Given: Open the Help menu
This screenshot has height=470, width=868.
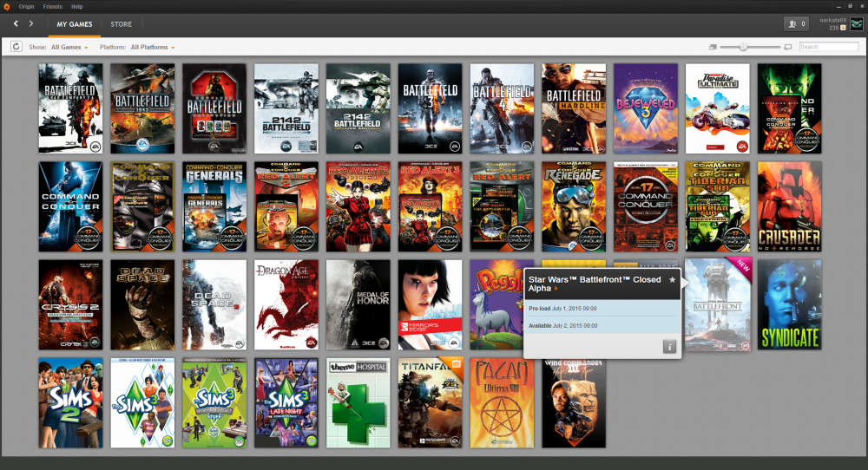Looking at the screenshot, I should pyautogui.click(x=77, y=7).
